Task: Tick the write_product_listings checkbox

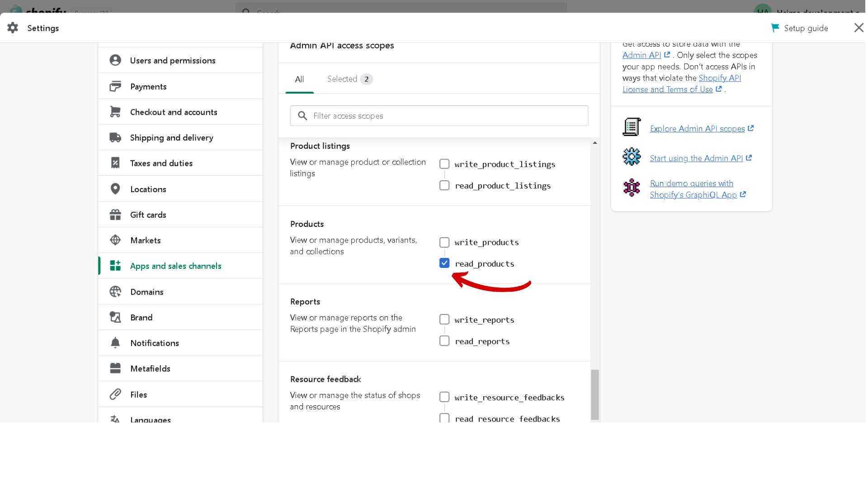Action: (x=444, y=164)
